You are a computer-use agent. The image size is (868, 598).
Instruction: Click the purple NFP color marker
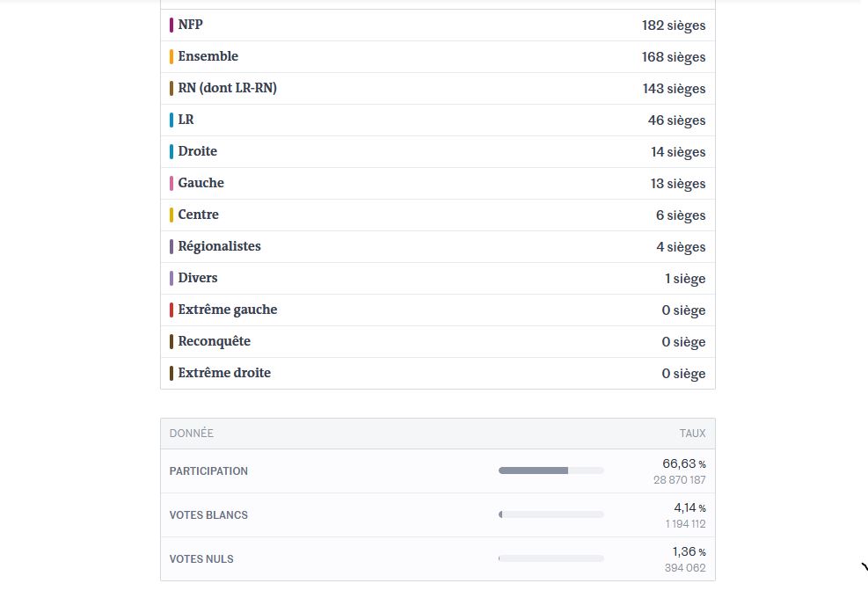click(x=171, y=26)
